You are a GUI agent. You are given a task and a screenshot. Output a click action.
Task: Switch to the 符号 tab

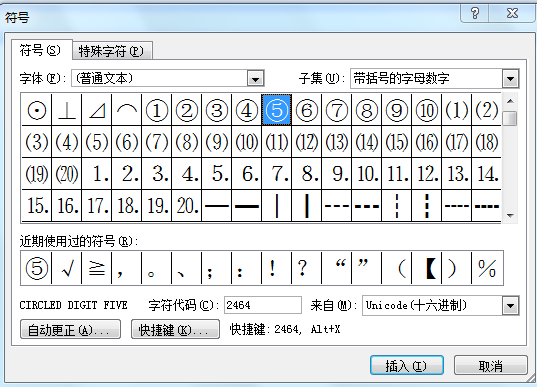[x=40, y=50]
